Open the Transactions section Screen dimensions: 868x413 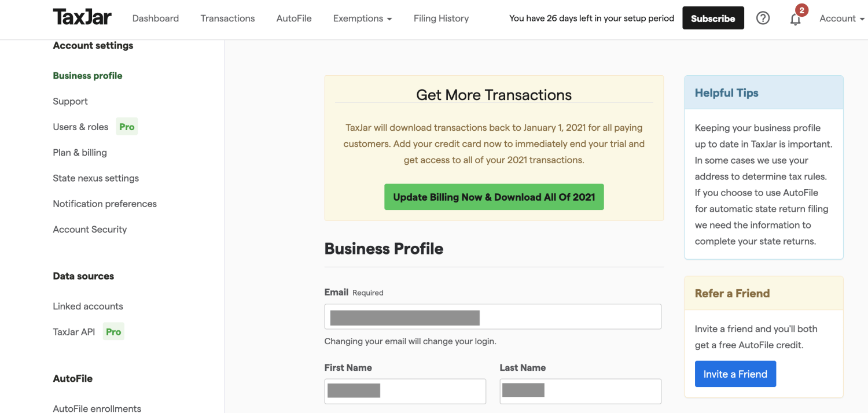227,19
